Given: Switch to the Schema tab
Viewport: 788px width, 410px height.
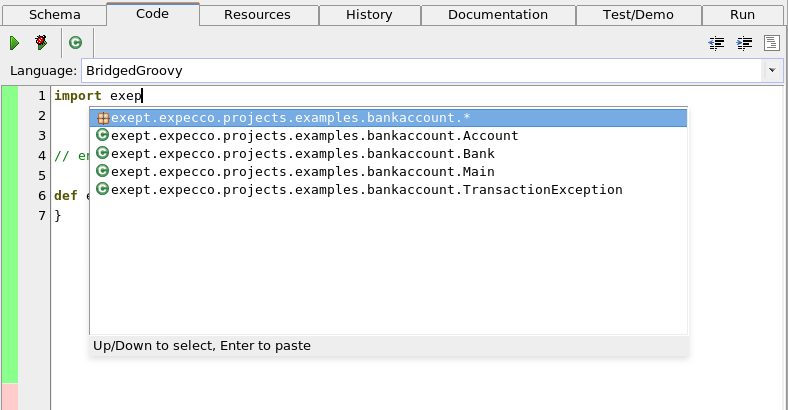Looking at the screenshot, I should coord(54,15).
